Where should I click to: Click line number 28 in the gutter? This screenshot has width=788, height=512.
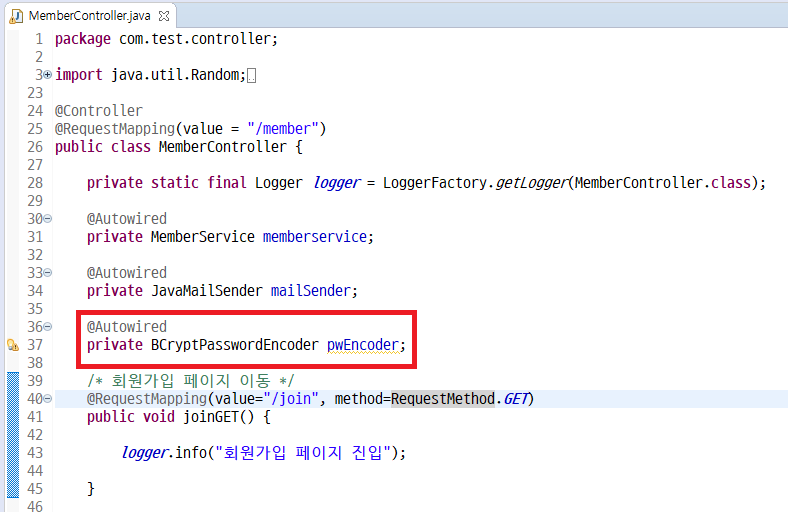tap(35, 183)
